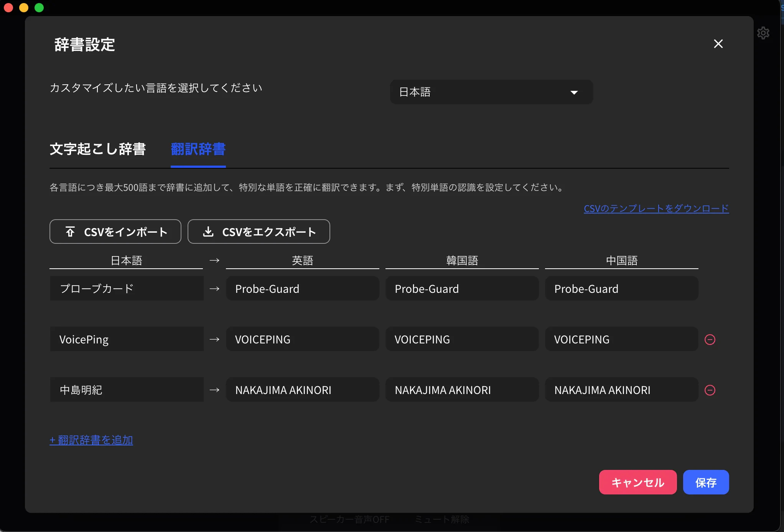Edit Korean Probe-Guard translation field
The width and height of the screenshot is (784, 532).
462,288
